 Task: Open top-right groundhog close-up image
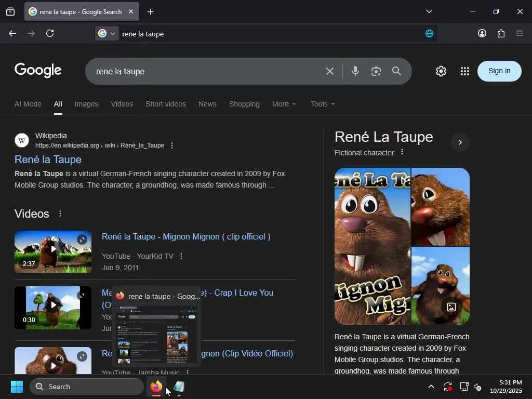(x=441, y=207)
